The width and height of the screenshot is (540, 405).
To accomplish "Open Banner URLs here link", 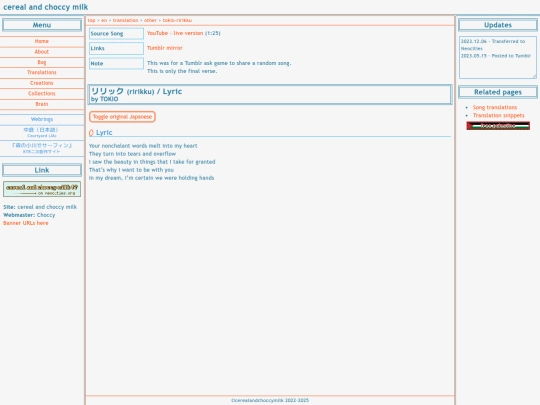I will click(26, 223).
